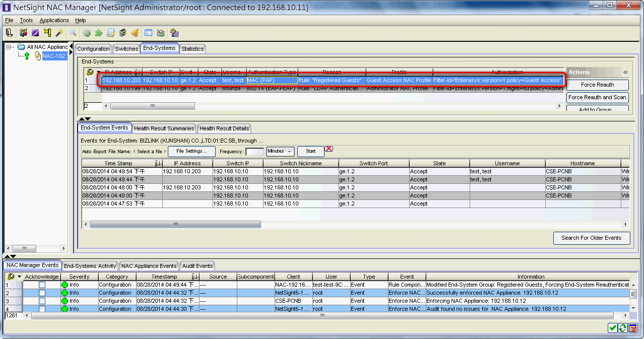
Task: Switch to the NAC Appliance Events tab
Action: [149, 266]
